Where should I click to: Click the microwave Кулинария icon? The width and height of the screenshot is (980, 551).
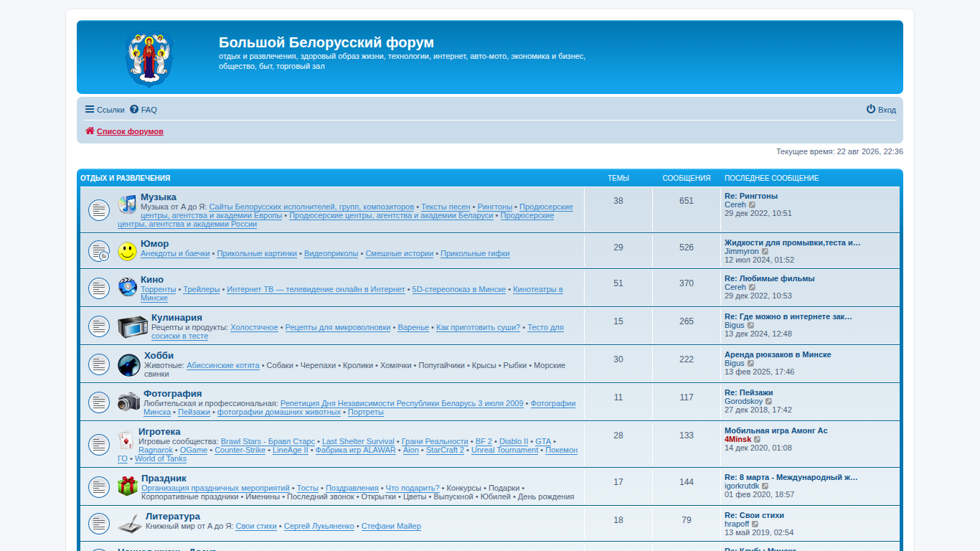tap(133, 326)
